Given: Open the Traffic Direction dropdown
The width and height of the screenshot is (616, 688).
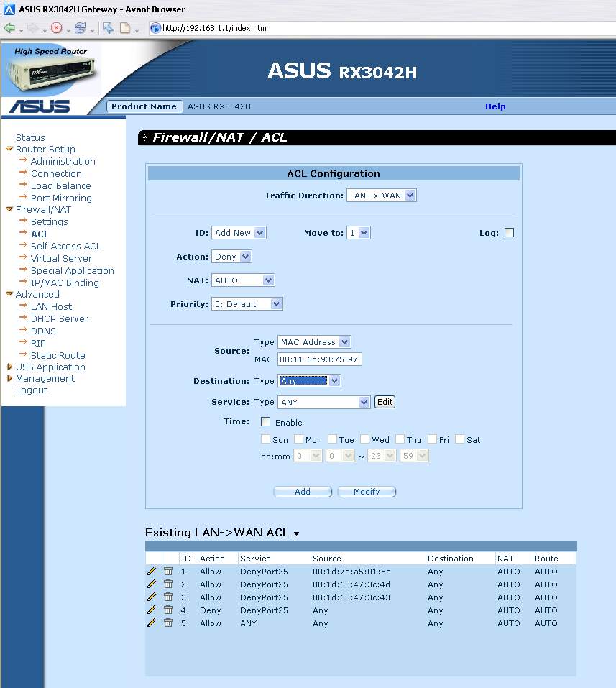Looking at the screenshot, I should click(381, 196).
